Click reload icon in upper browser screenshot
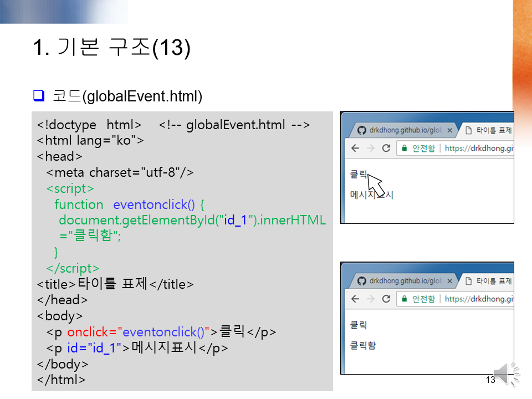Screen dimensions: 532x399 pos(386,149)
